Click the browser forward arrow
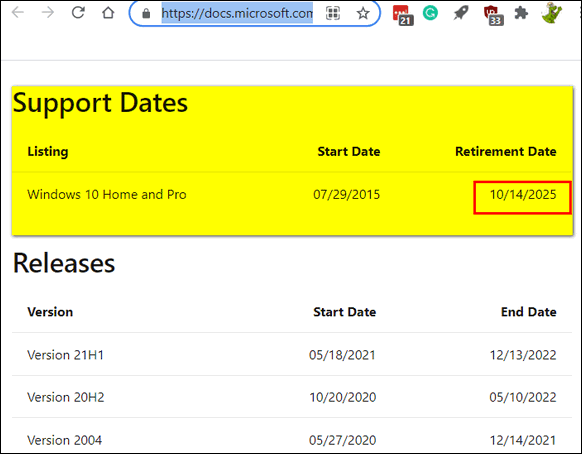 pos(48,13)
